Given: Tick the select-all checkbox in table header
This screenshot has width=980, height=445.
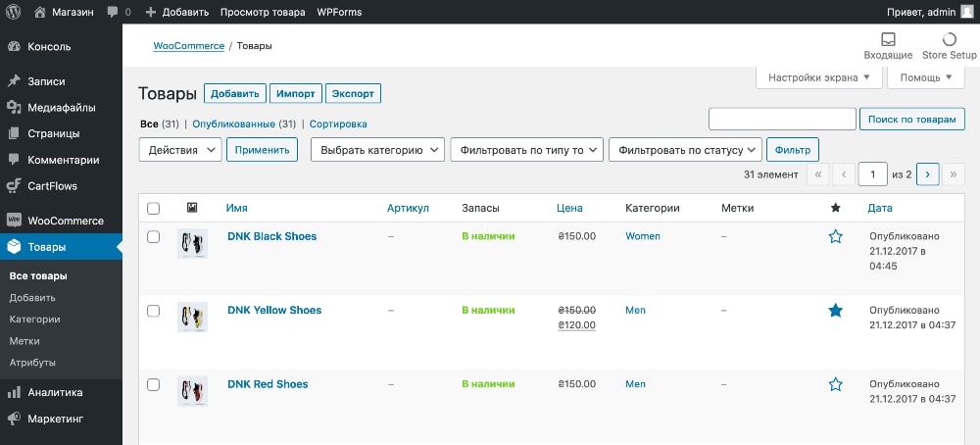Looking at the screenshot, I should (153, 208).
